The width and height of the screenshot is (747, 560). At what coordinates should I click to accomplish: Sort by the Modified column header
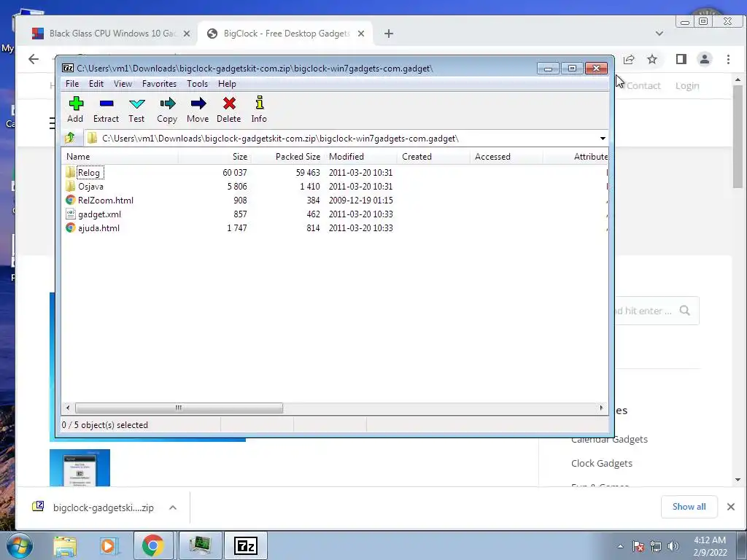pos(361,157)
